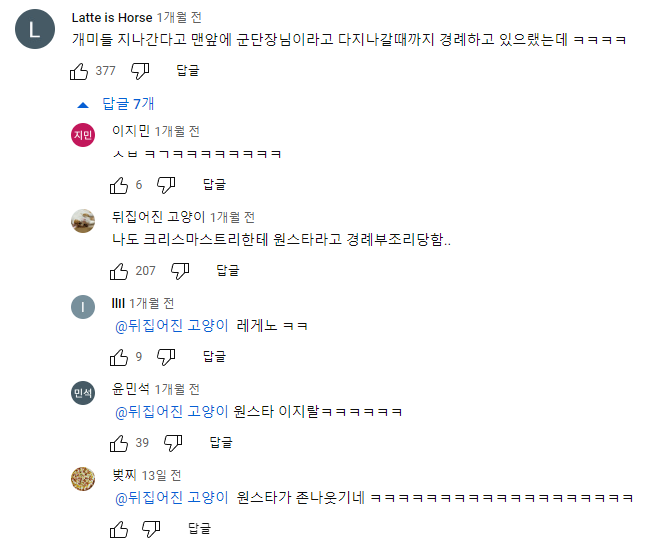The width and height of the screenshot is (659, 548).
Task: Like the 레게노 reply
Action: point(119,356)
